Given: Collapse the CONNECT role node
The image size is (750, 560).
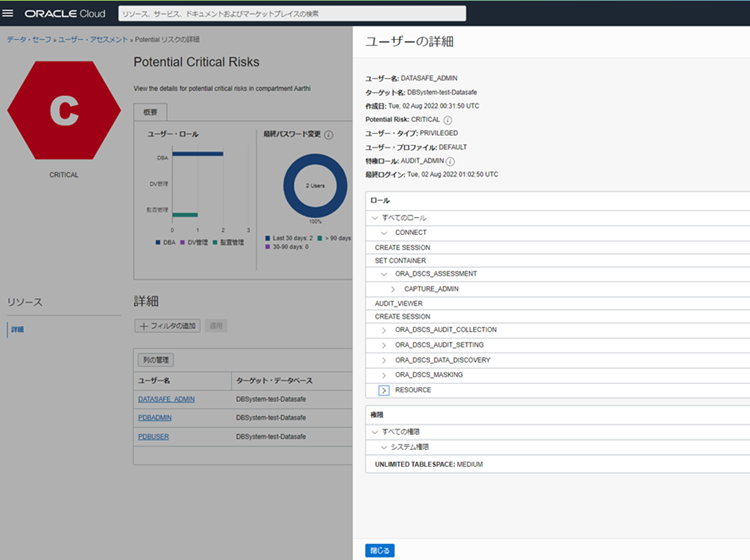Looking at the screenshot, I should (x=384, y=233).
